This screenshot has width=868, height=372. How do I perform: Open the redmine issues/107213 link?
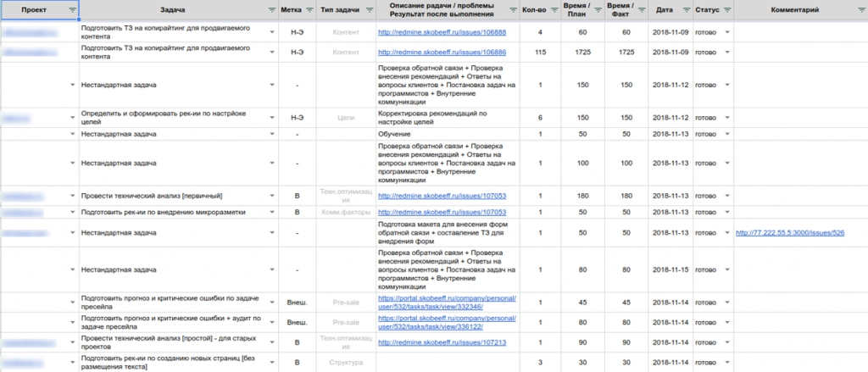coord(442,342)
